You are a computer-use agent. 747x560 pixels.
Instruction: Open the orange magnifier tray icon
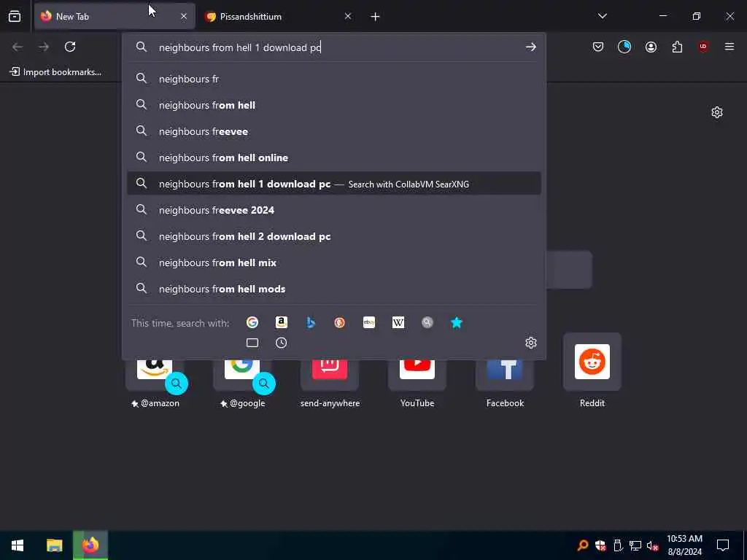click(583, 545)
